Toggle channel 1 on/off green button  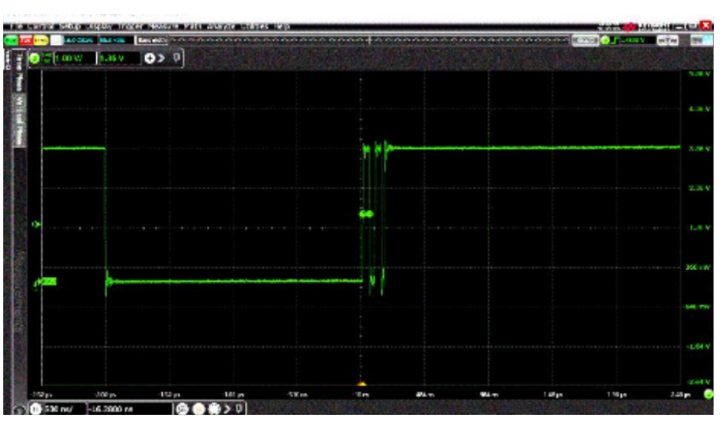click(34, 59)
